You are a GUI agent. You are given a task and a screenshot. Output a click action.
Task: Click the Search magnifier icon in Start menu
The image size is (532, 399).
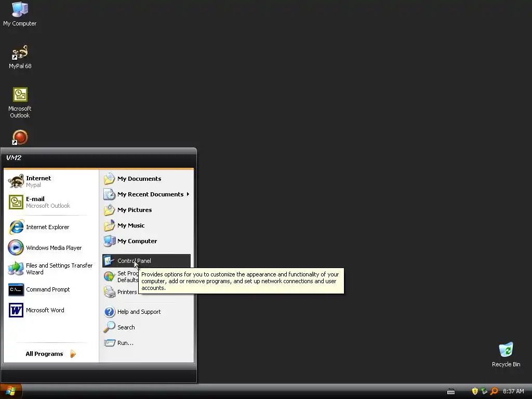point(109,327)
